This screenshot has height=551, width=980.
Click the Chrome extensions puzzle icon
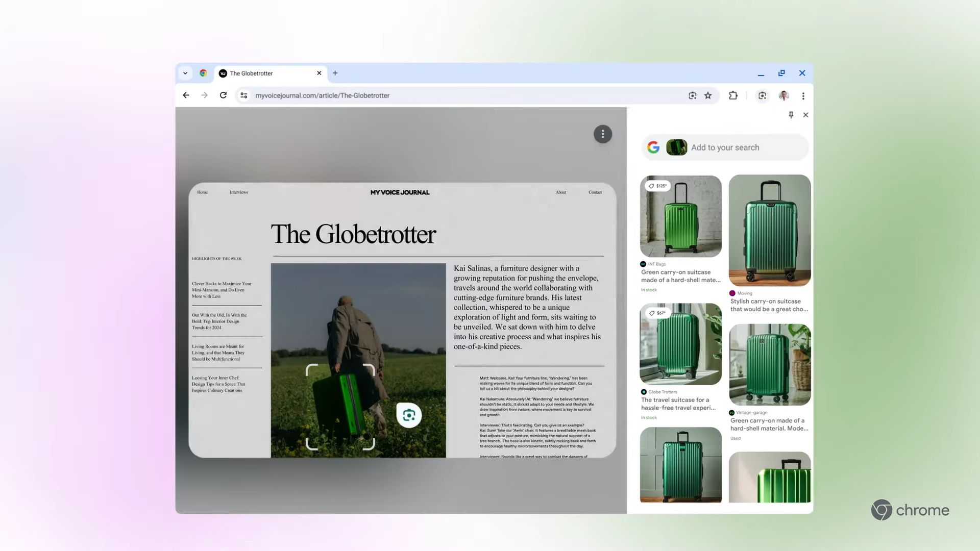click(733, 95)
